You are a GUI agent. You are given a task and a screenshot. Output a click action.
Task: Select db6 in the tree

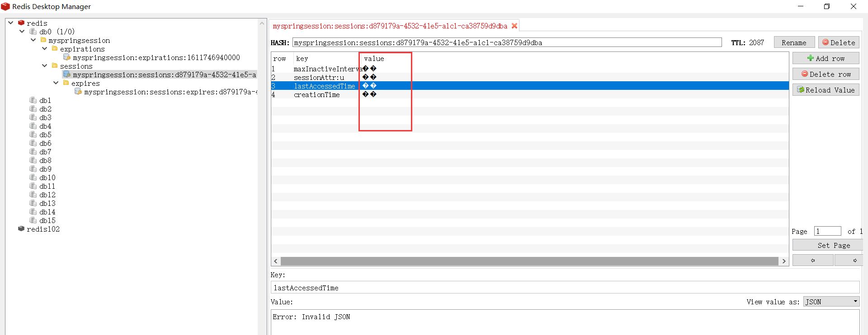point(45,143)
